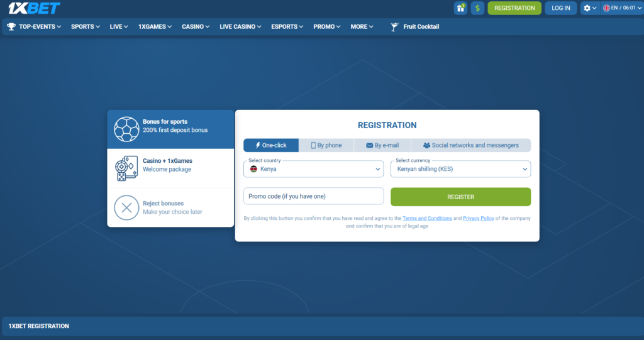Switch to By phone registration tab
This screenshot has width=644, height=340.
point(326,145)
